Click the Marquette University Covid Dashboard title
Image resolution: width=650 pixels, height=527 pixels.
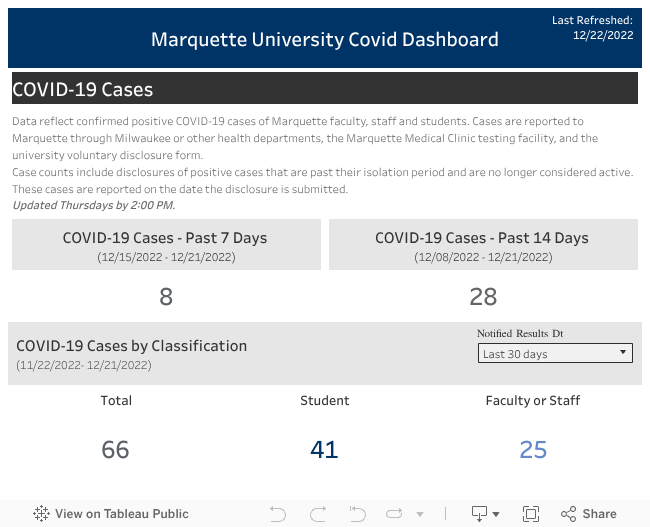pyautogui.click(x=325, y=40)
